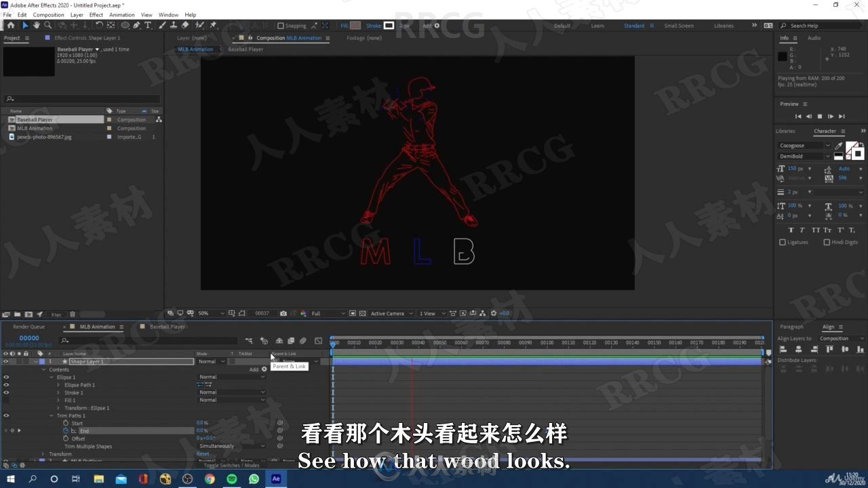The image size is (868, 488).
Task: Select the Selection arrow tool
Action: click(x=25, y=26)
